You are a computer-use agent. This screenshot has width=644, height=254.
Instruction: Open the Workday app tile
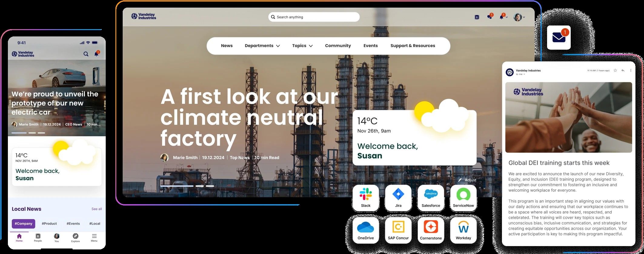pyautogui.click(x=463, y=230)
